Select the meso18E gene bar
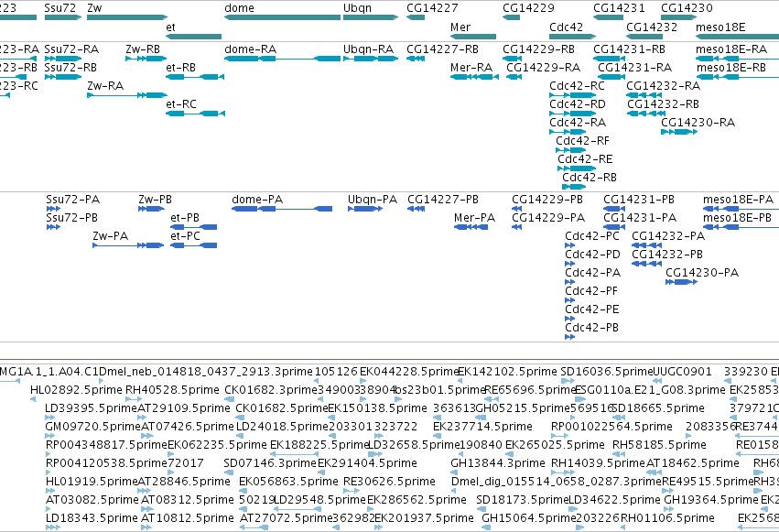 (737, 37)
